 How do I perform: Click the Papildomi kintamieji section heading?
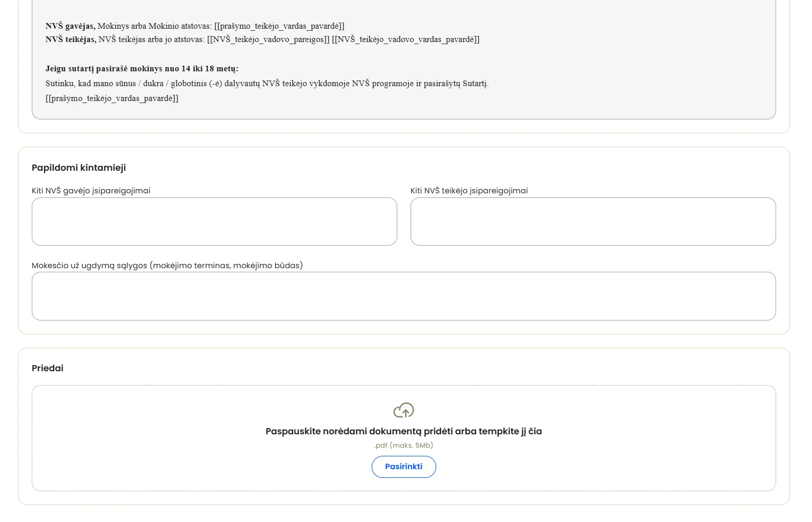click(79, 168)
